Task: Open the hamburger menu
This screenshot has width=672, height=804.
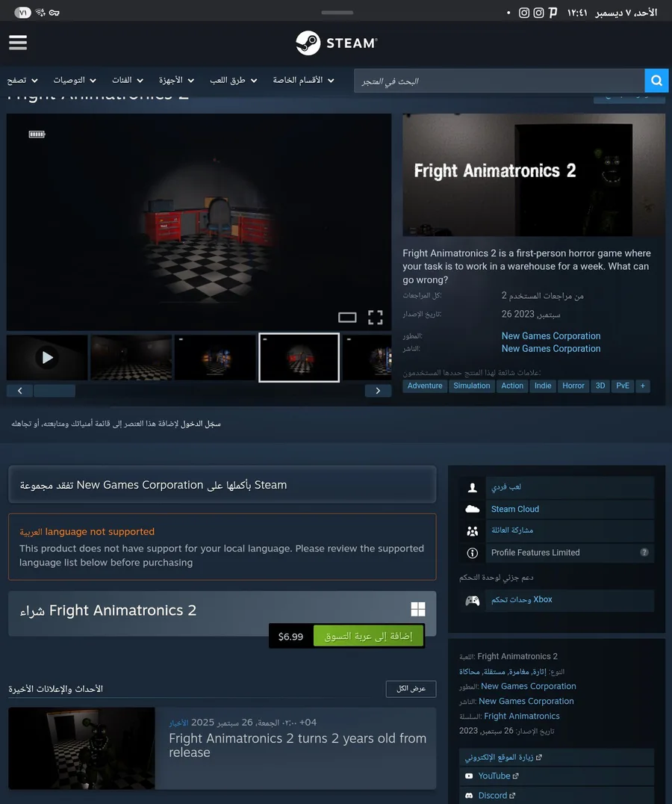Action: 18,43
